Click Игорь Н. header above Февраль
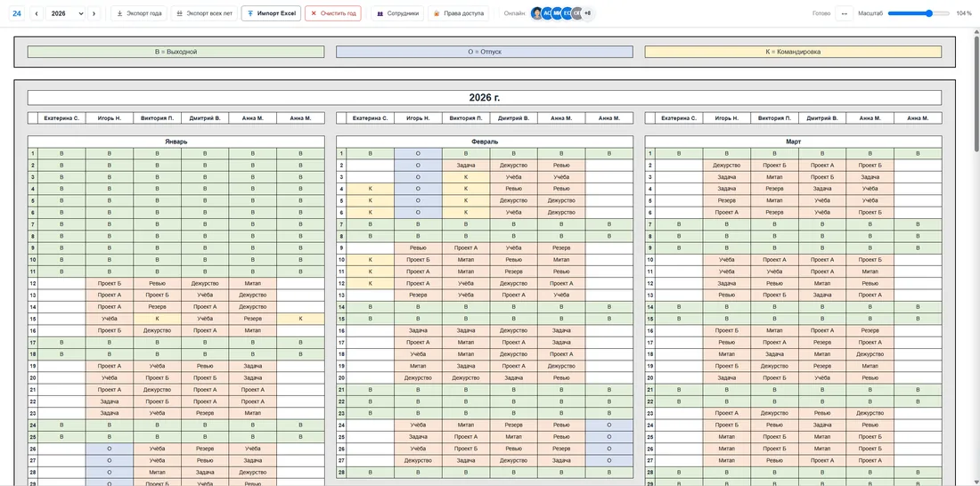980x486 pixels. pos(418,118)
